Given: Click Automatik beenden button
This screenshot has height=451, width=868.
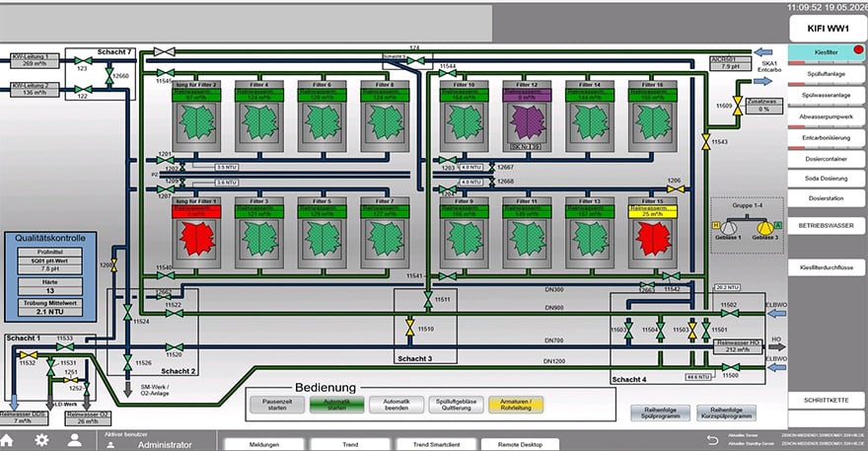Looking at the screenshot, I should pos(397,405).
